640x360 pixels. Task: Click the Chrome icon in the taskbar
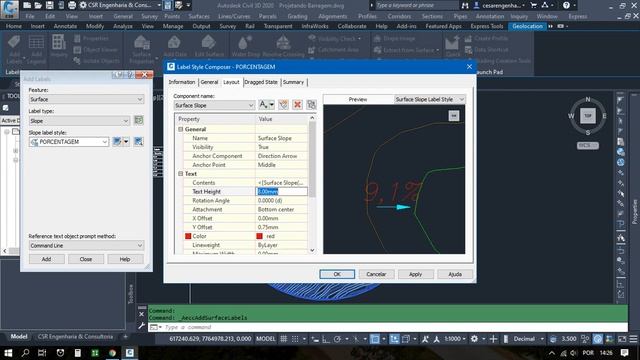click(112, 353)
